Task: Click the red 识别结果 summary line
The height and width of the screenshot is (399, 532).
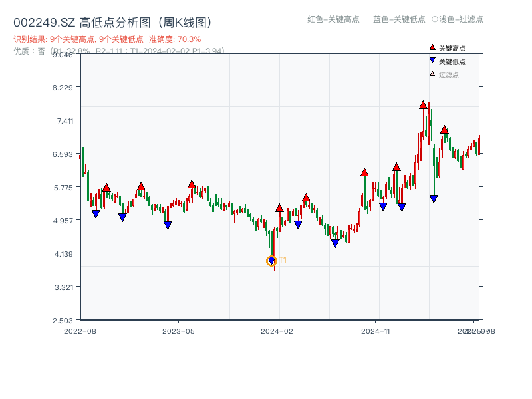Action: tap(107, 39)
